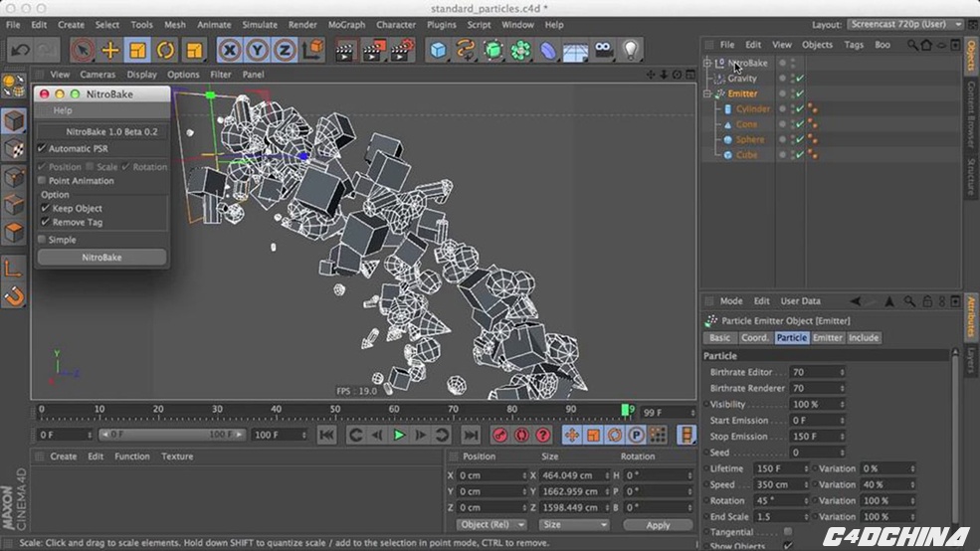Toggle Z axis lock
This screenshot has height=551, width=980.
click(x=285, y=50)
